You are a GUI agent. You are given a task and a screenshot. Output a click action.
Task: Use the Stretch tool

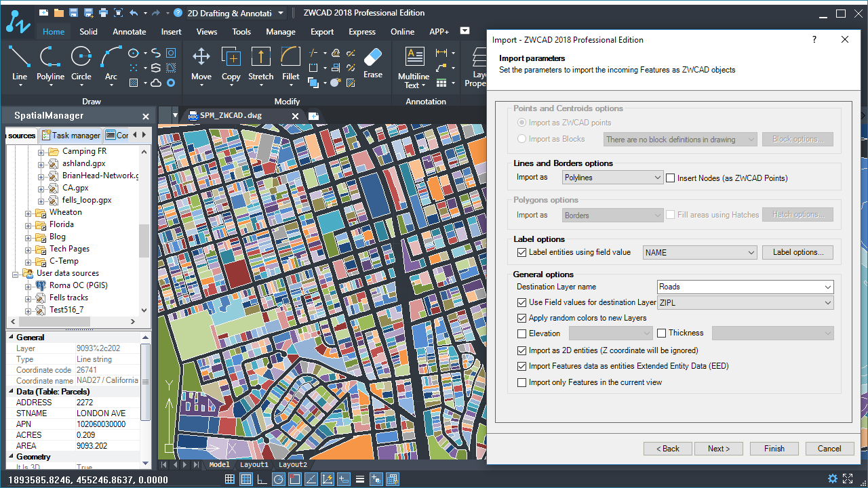coord(261,64)
